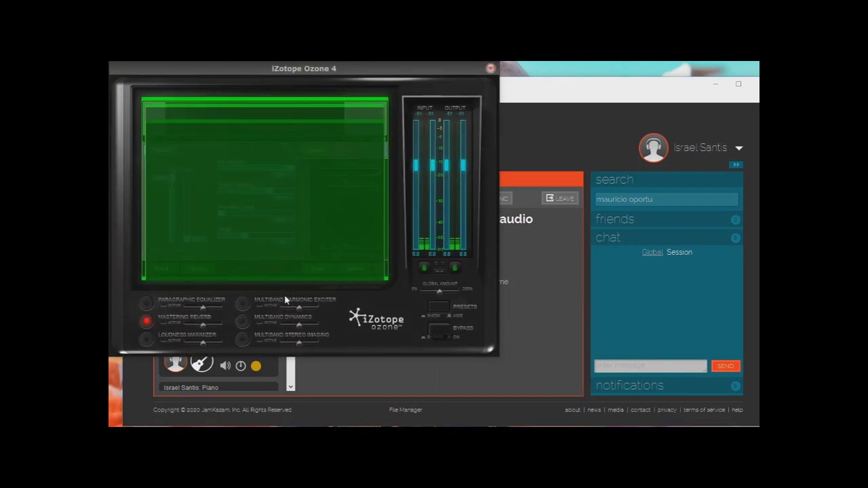
Task: Expand the chat panel header
Action: point(667,237)
